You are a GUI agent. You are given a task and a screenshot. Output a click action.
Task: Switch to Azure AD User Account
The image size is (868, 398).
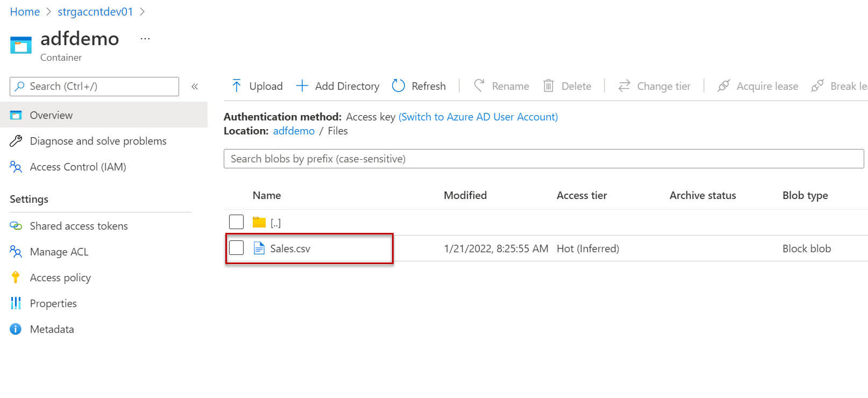[x=478, y=117]
